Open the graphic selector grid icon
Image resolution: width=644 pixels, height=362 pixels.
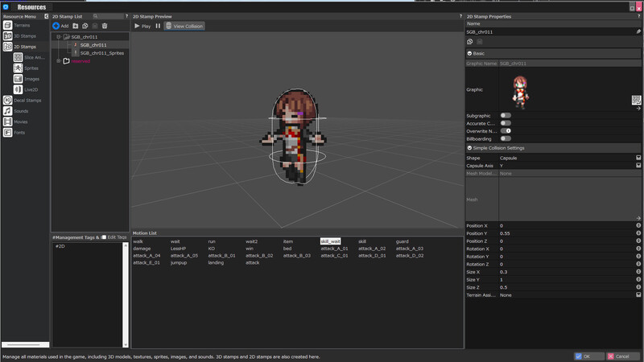point(636,100)
